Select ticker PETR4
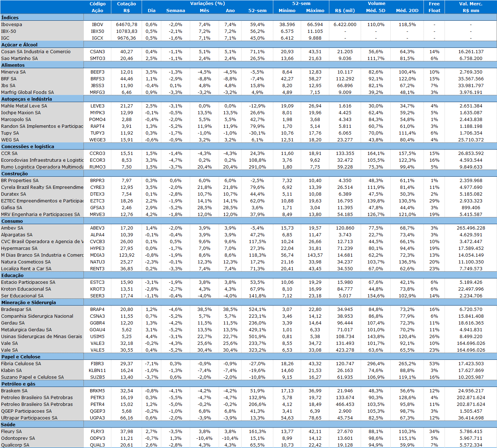Viewport: 497px width, 448px height. [97, 404]
